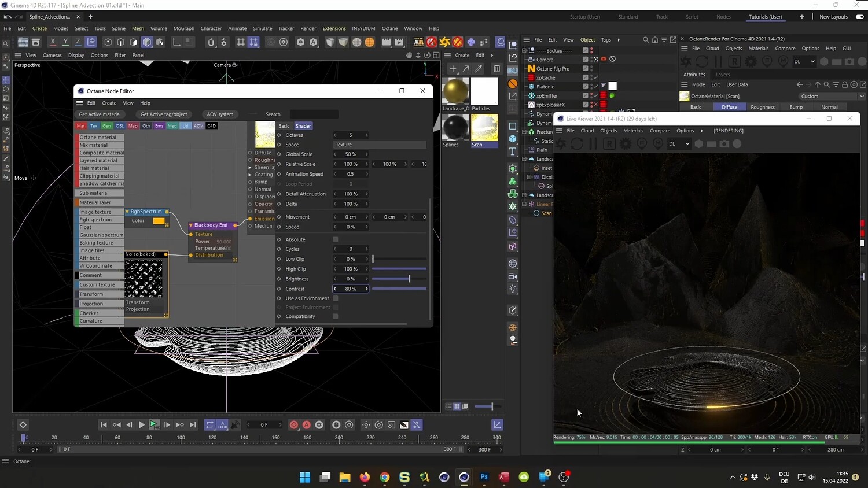Open the Windows Start menu
The image size is (868, 488).
click(x=305, y=477)
